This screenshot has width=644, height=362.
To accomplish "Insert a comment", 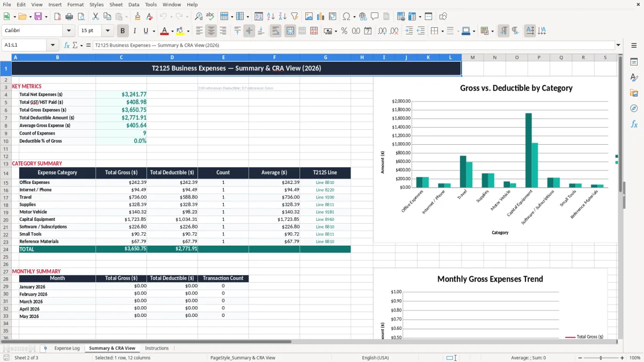I will point(375,17).
